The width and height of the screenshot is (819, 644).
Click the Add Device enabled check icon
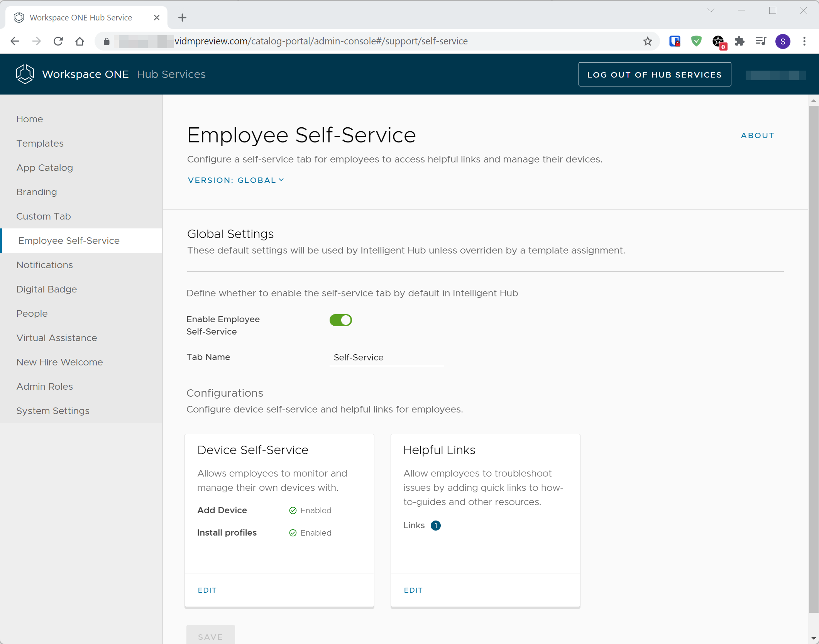click(x=293, y=510)
